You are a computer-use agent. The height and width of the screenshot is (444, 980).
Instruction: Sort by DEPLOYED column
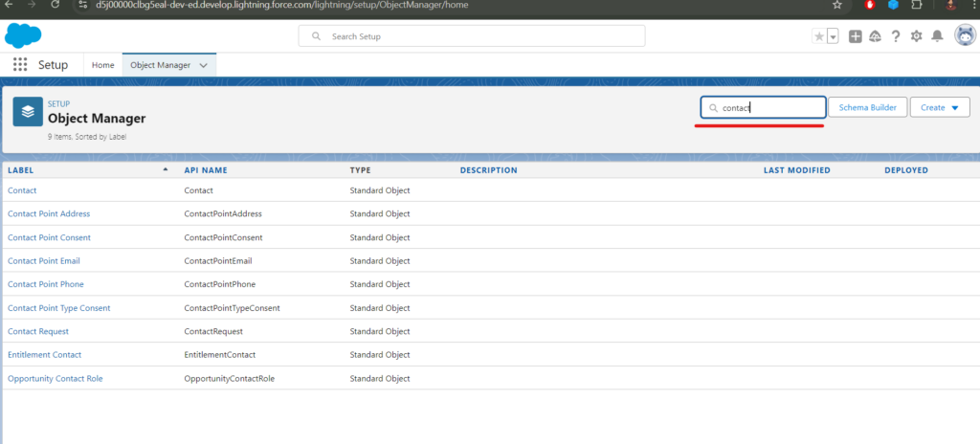(906, 170)
